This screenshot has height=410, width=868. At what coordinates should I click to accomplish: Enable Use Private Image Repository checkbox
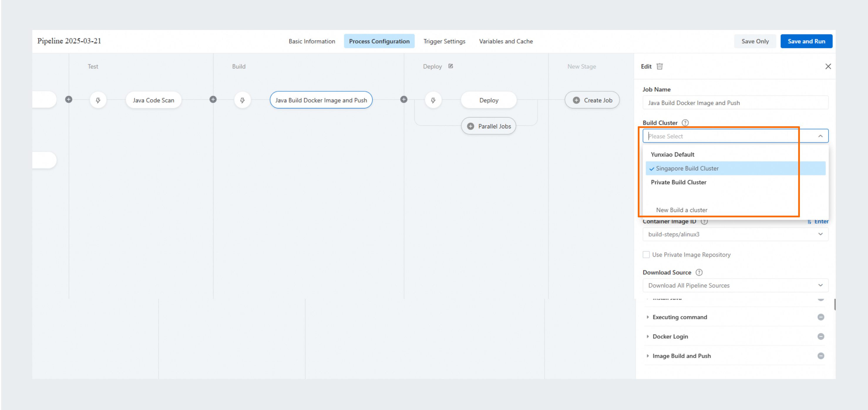point(646,255)
